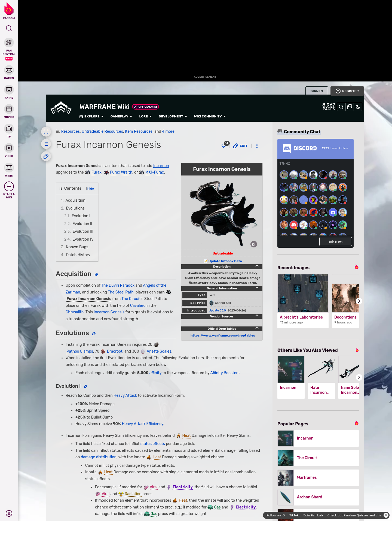392x545 pixels.
Task: Open the Wiki Community dropdown
Action: tap(210, 116)
